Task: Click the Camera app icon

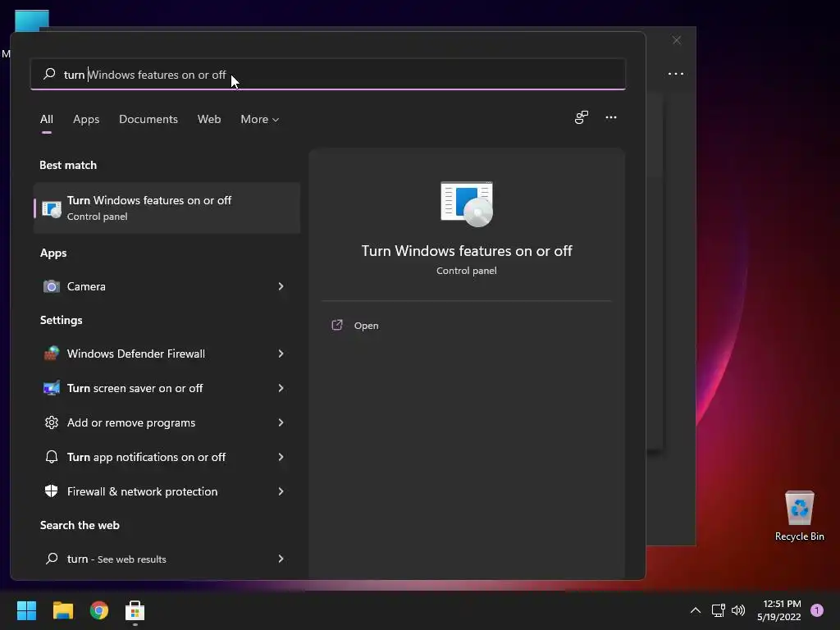Action: 52,286
